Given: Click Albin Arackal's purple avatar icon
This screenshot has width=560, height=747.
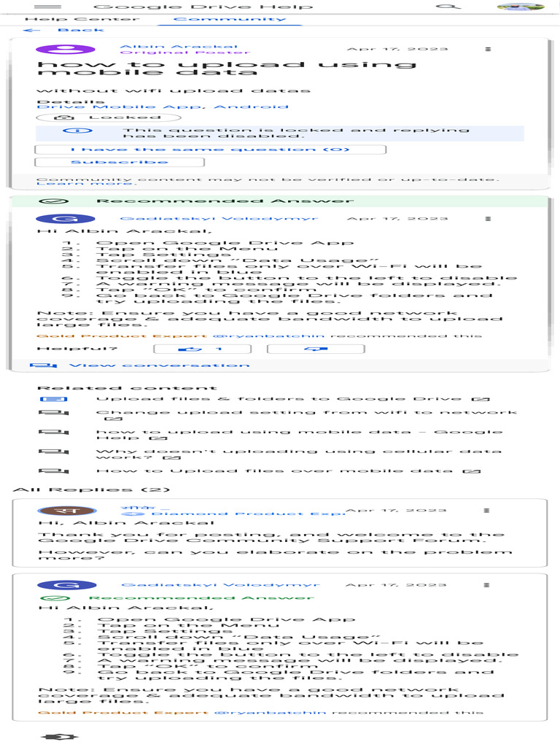Looking at the screenshot, I should 65,49.
